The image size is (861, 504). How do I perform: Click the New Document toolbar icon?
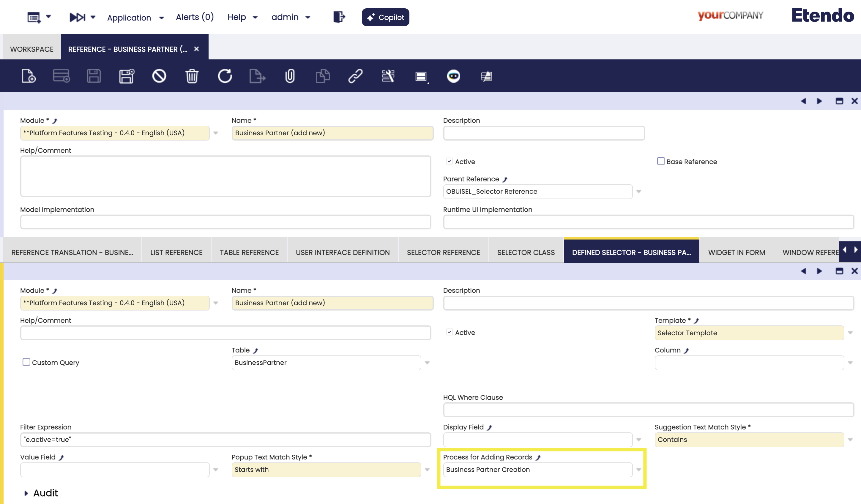click(28, 76)
